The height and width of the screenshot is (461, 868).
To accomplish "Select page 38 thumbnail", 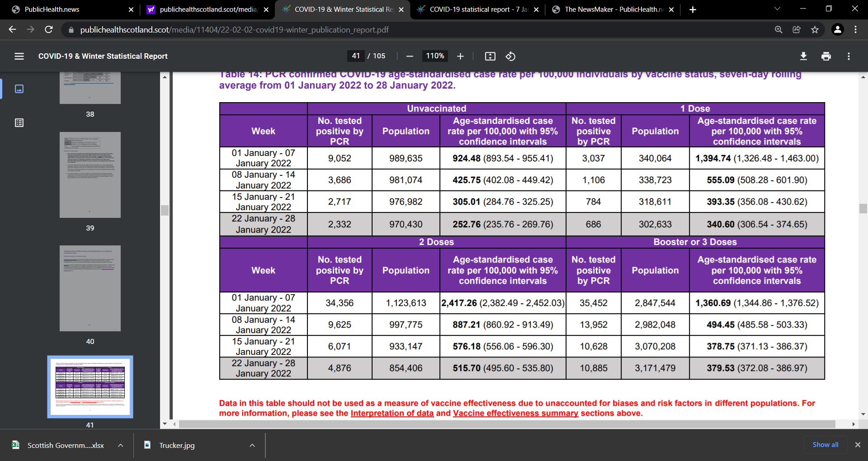I will 90,88.
